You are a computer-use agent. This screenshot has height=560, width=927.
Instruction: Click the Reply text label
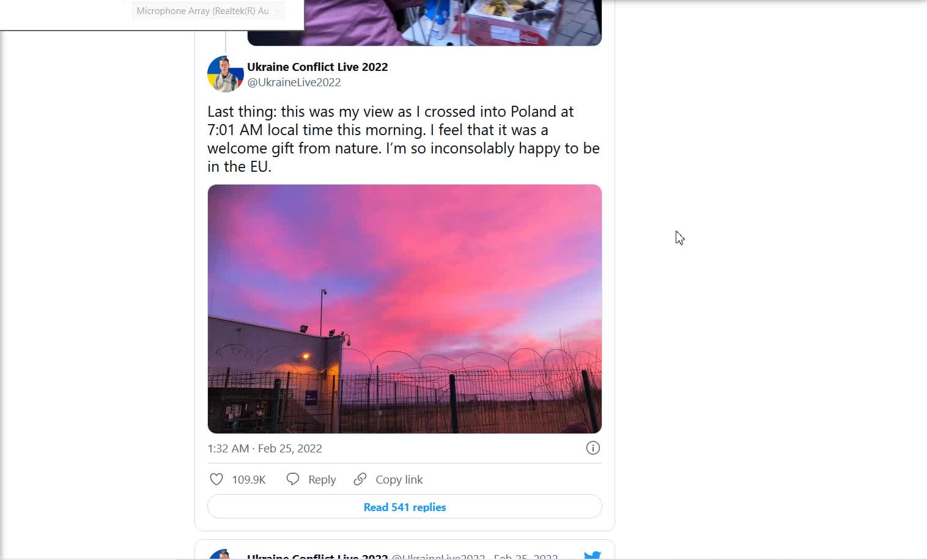(x=322, y=480)
